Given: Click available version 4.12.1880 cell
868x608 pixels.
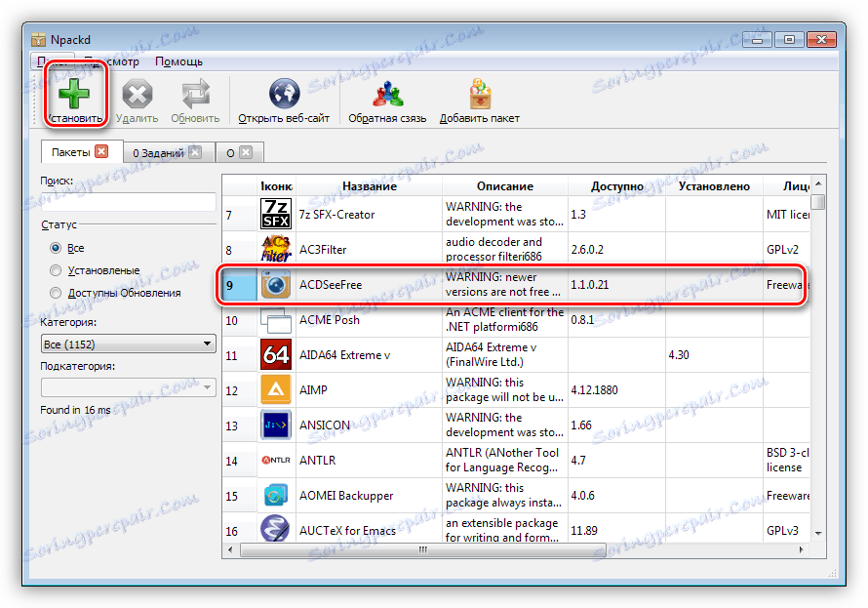Looking at the screenshot, I should point(616,389).
